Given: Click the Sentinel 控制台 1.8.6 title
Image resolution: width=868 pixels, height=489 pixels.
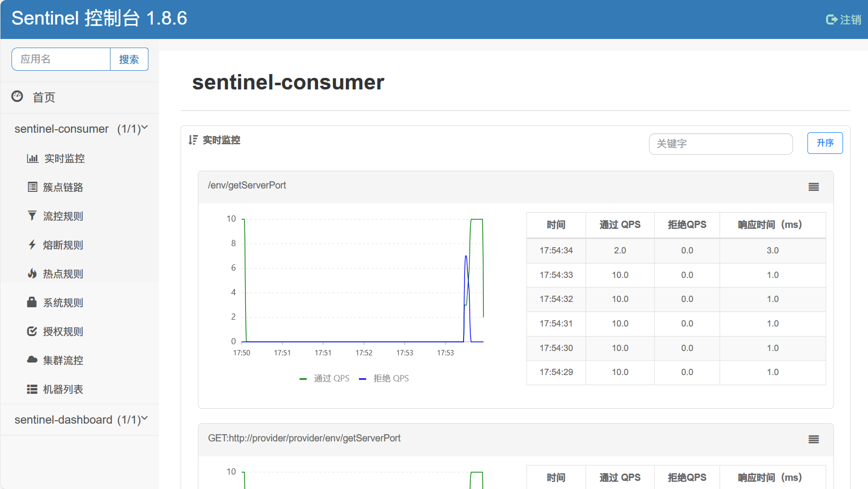Looking at the screenshot, I should point(99,18).
